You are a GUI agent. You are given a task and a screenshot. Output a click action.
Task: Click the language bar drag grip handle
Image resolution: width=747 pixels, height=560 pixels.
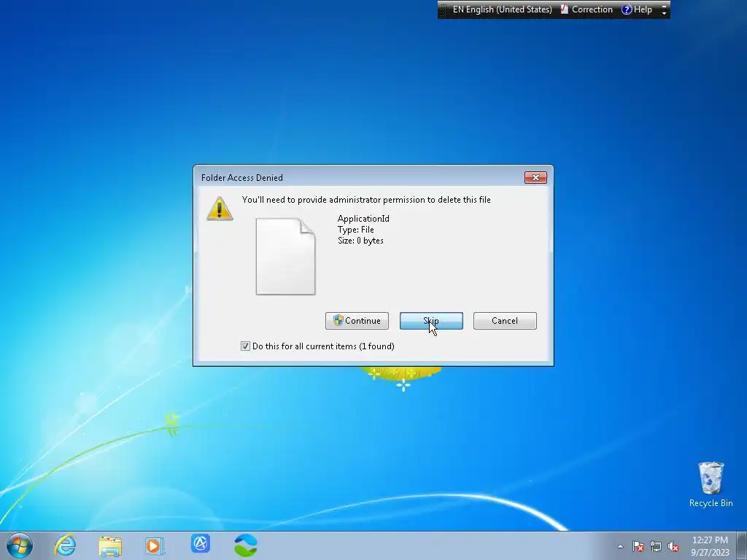point(444,9)
